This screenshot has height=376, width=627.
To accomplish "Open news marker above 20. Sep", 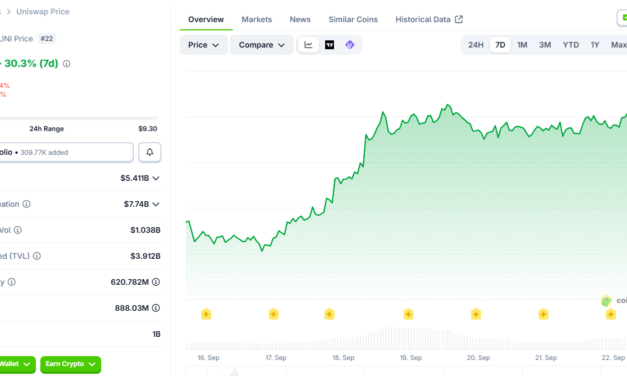I will [x=476, y=314].
